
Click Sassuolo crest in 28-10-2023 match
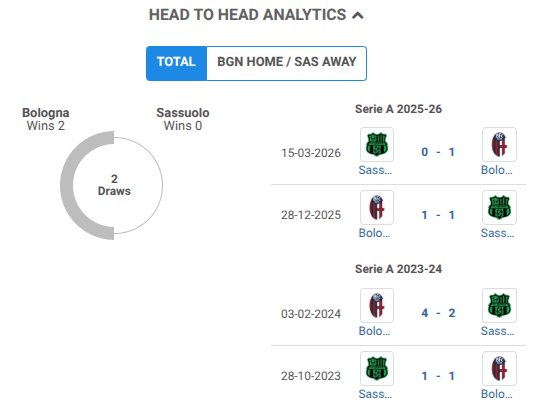click(x=377, y=368)
